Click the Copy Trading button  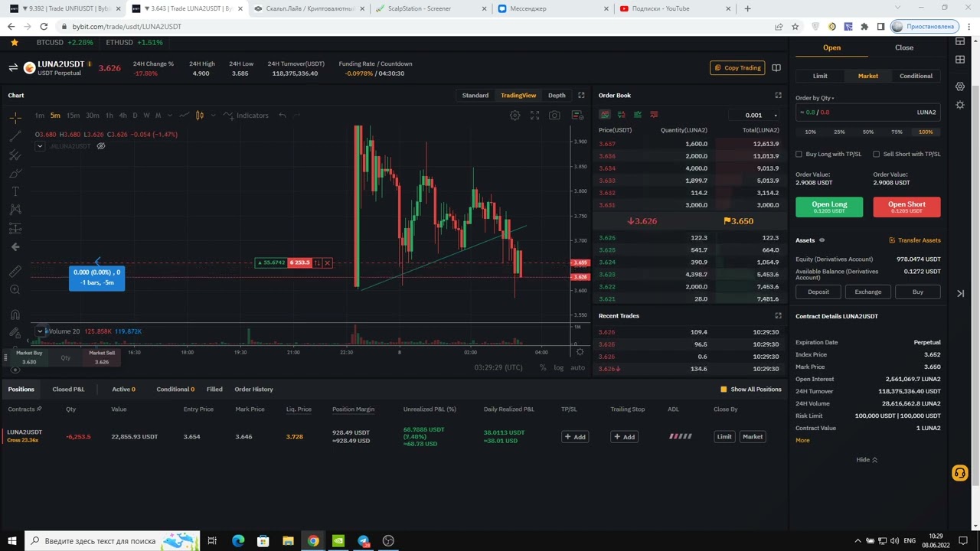738,68
